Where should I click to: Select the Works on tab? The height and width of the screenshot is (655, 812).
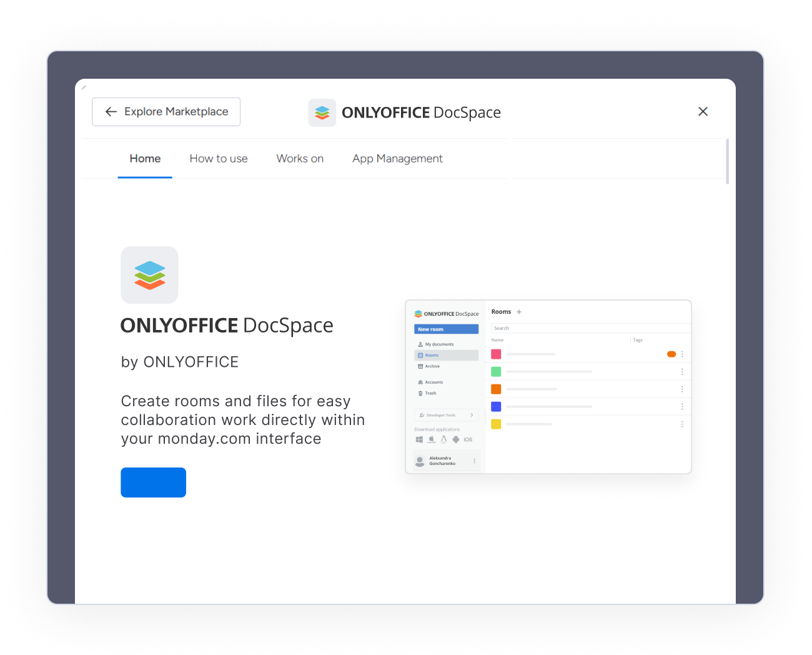click(x=300, y=159)
